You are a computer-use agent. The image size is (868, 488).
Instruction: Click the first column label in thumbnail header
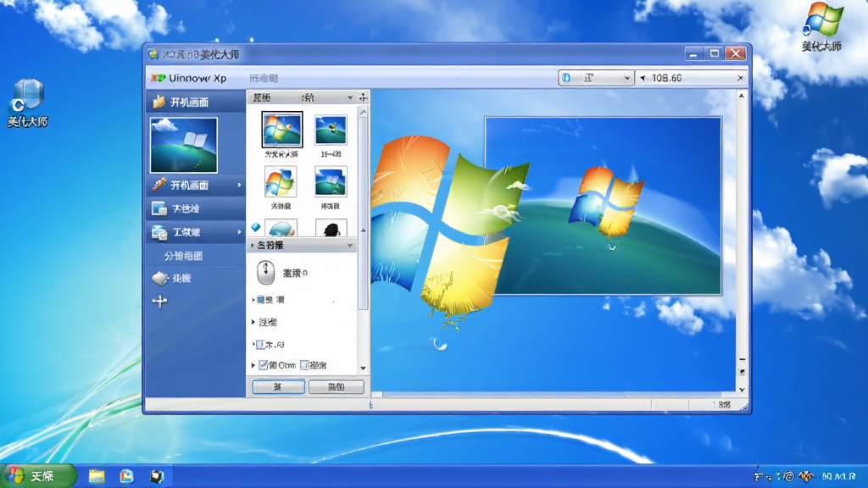(262, 97)
